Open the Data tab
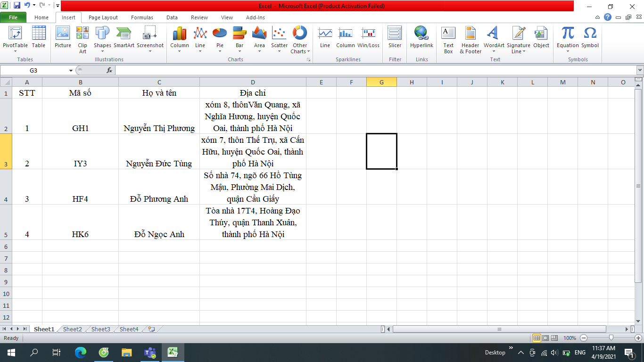 click(172, 17)
